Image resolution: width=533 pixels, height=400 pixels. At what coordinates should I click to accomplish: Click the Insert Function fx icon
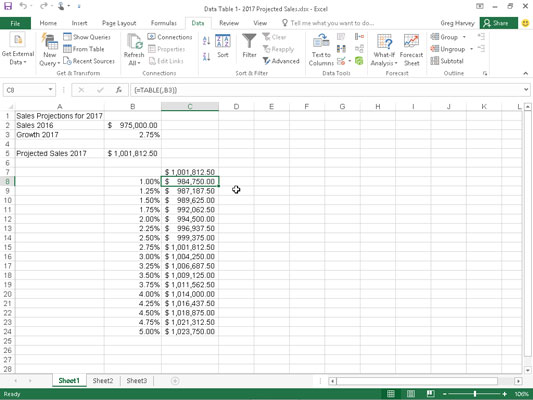pos(118,90)
